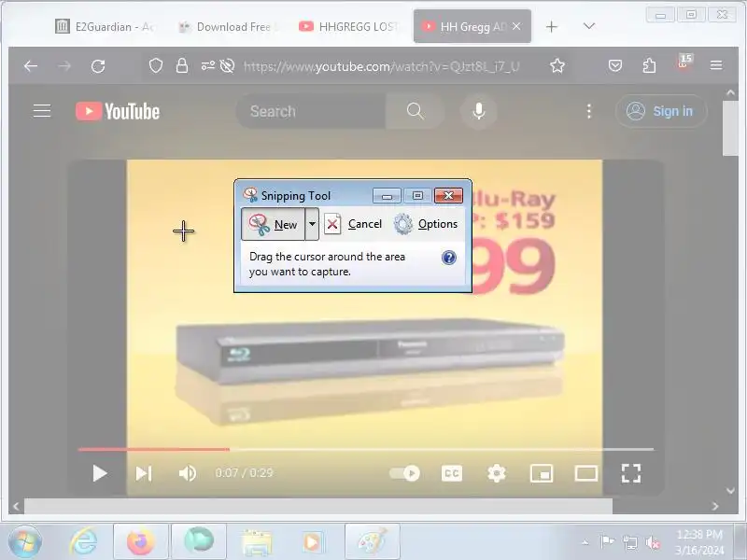This screenshot has width=747, height=560.
Task: Show hidden tray icons
Action: click(x=585, y=542)
